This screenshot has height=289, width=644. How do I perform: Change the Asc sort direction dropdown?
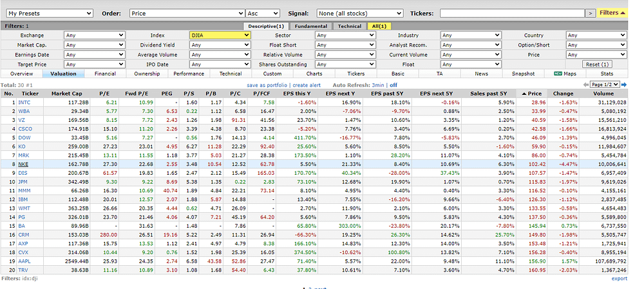click(x=263, y=14)
